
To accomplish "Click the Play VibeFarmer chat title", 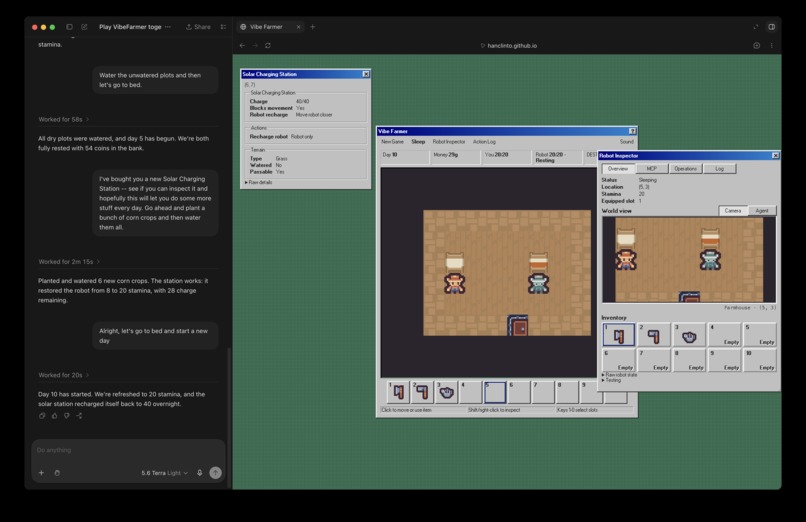I will tap(130, 27).
